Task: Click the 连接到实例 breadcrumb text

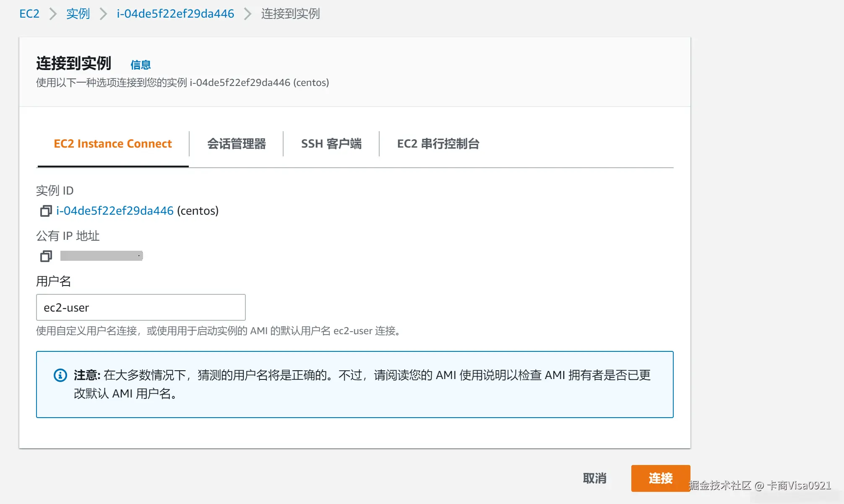Action: point(290,14)
